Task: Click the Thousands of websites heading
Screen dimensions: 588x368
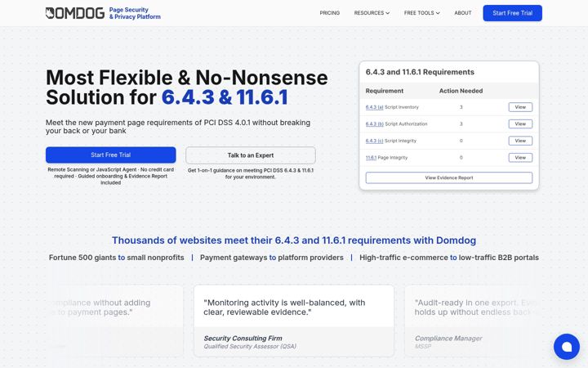Action: [294, 240]
